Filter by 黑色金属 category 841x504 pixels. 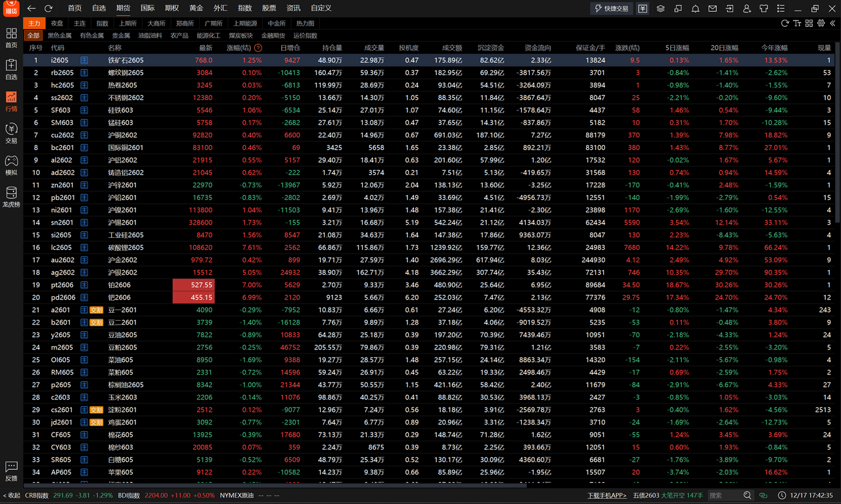[60, 35]
